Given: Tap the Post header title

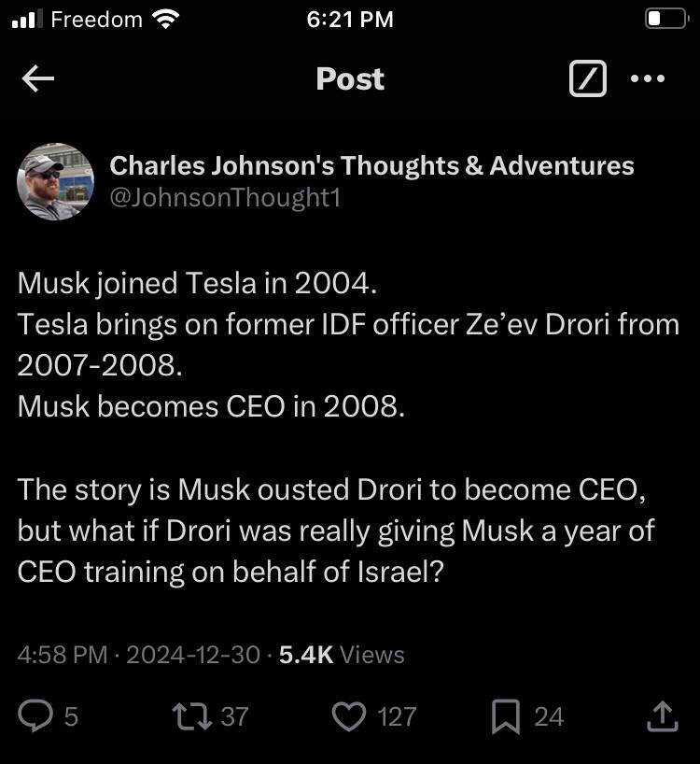Looking at the screenshot, I should [x=350, y=79].
